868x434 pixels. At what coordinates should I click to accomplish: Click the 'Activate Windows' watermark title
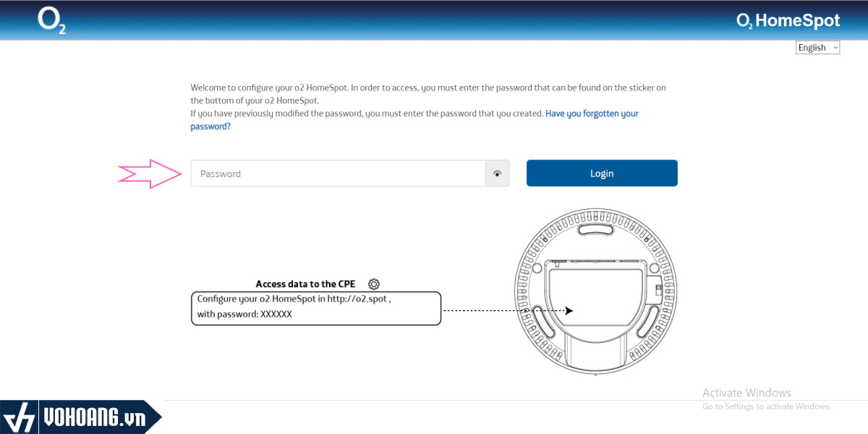[746, 393]
